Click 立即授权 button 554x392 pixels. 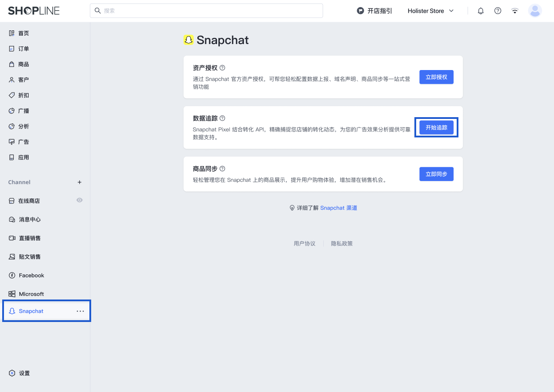[436, 77]
